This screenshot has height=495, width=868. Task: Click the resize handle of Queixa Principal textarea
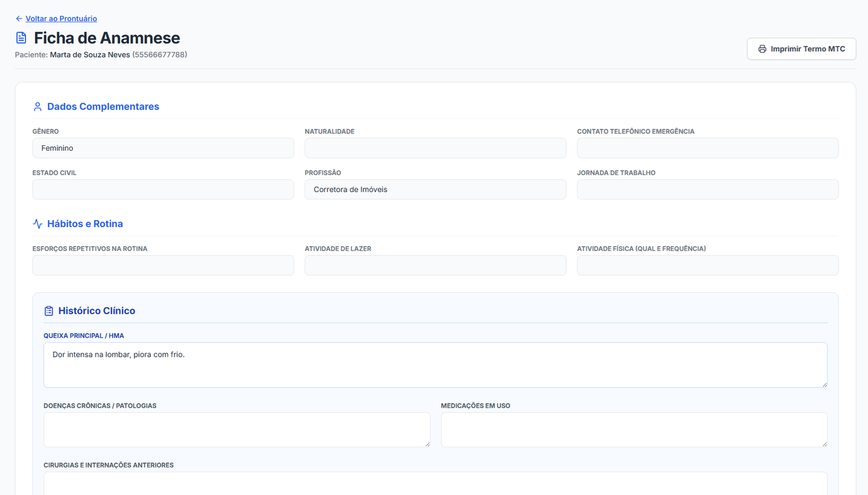824,384
